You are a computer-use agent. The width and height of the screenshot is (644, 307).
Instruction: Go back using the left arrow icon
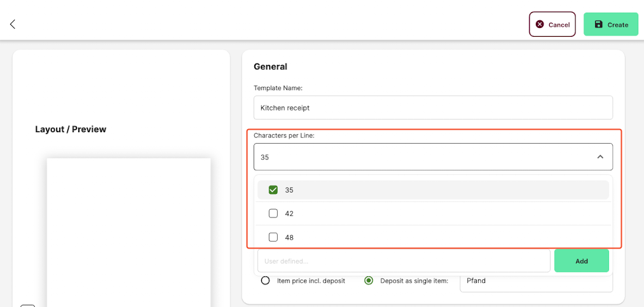(12, 24)
